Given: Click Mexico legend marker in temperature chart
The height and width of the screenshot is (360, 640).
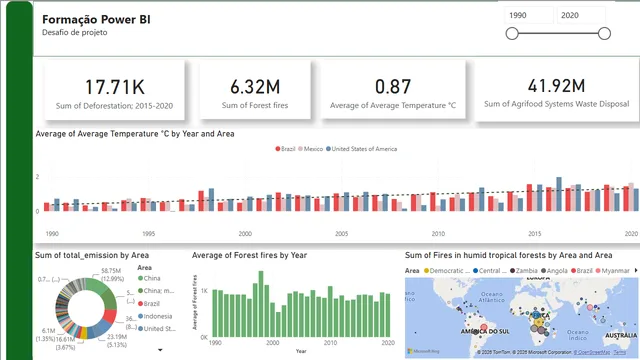Looking at the screenshot, I should 300,149.
